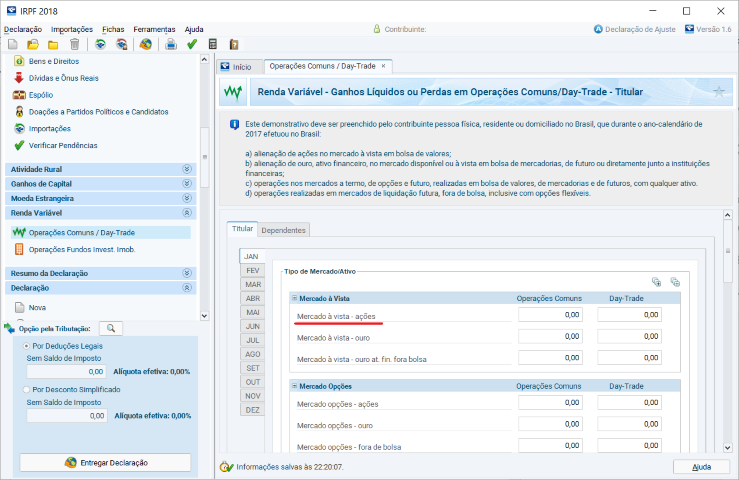The width and height of the screenshot is (739, 480).
Task: Select the Por Desconto Simplificado radio option
Action: pyautogui.click(x=26, y=389)
